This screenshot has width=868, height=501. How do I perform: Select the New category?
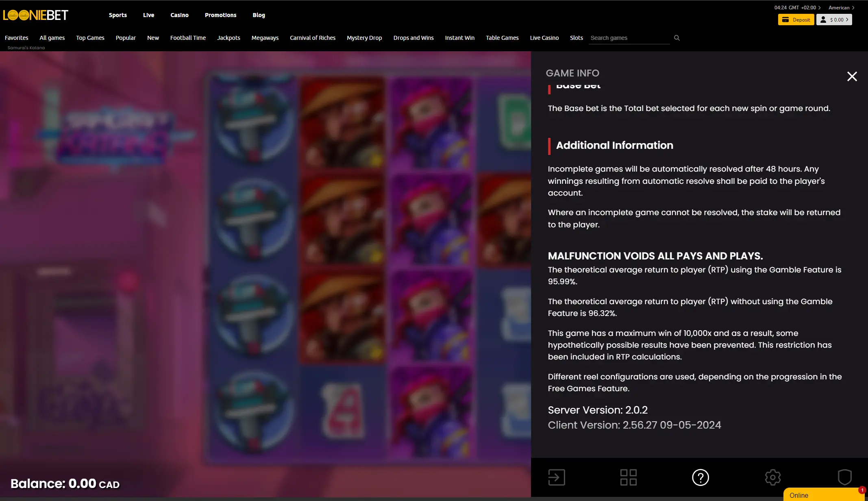click(x=153, y=38)
